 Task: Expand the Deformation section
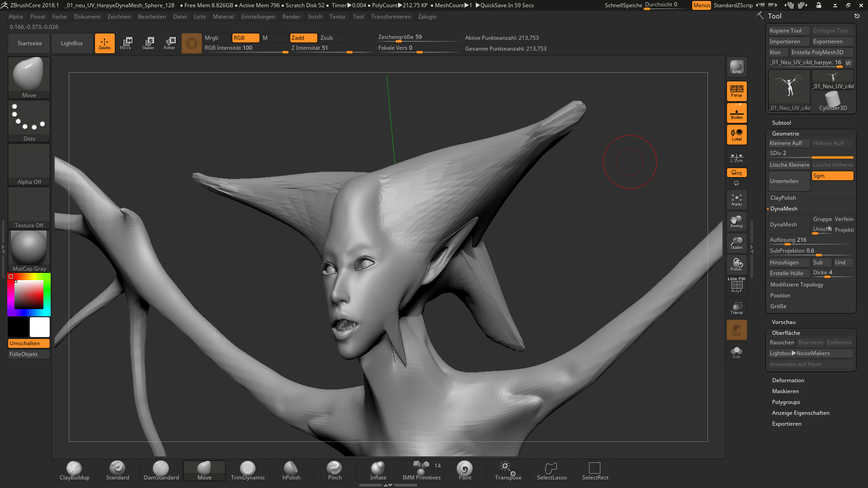click(788, 380)
